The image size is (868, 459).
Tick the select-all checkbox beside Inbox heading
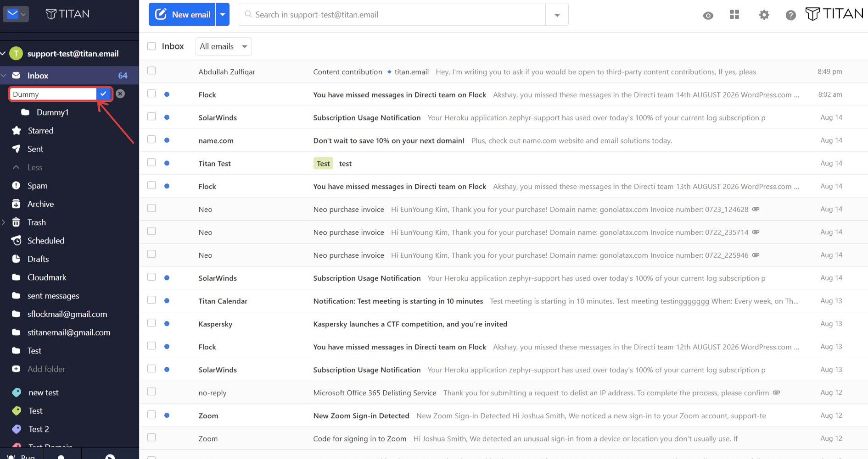click(x=151, y=46)
